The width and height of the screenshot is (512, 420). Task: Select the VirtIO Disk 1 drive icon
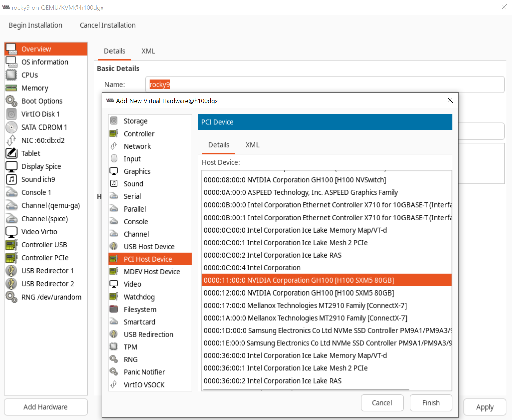pyautogui.click(x=11, y=114)
